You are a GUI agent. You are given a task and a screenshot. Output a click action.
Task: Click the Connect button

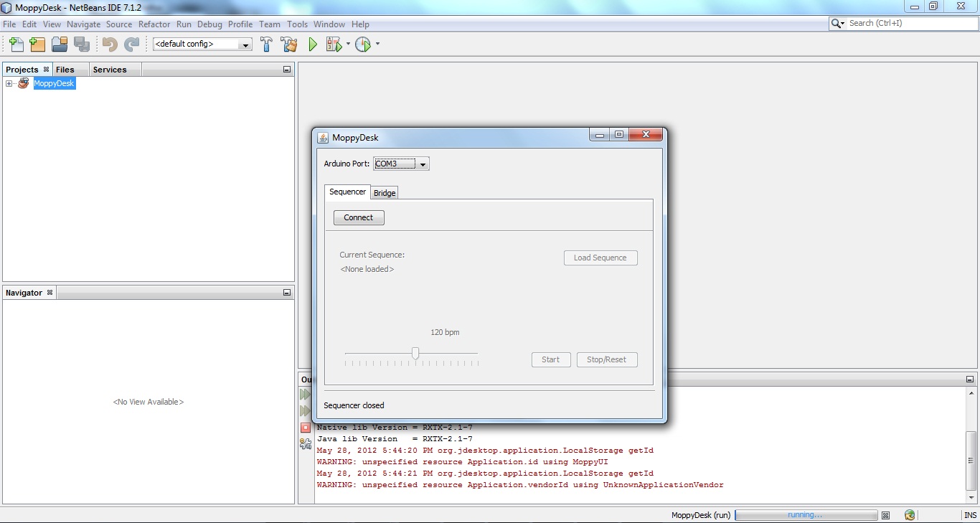(359, 217)
